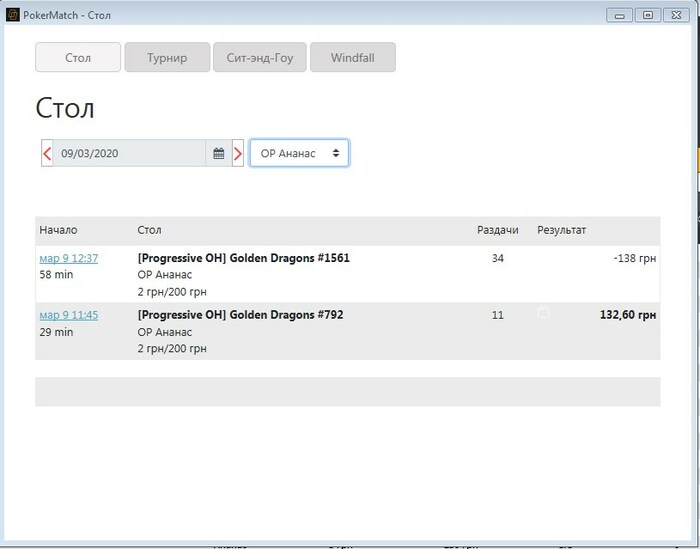Switch to the Windfall tab
This screenshot has width=700, height=549.
[353, 57]
